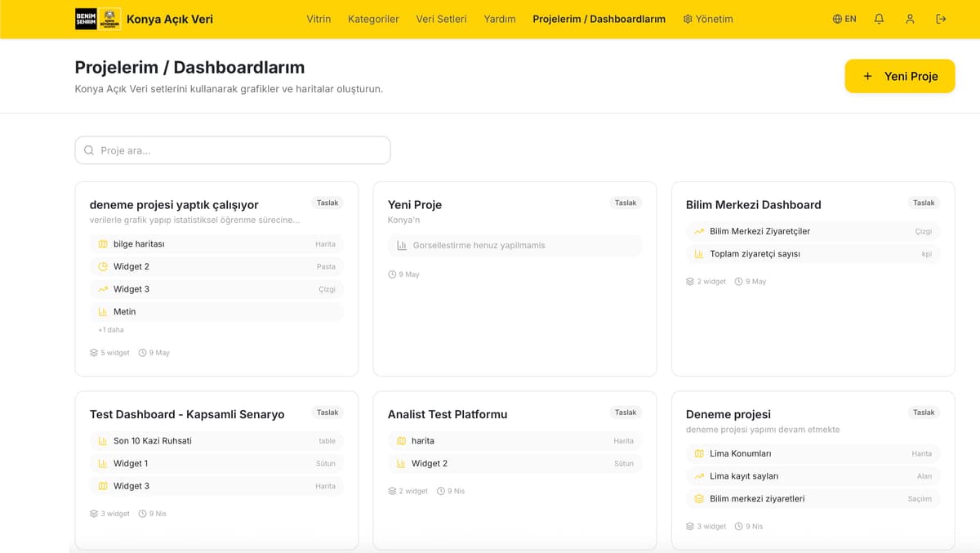Click the logout icon in header

[941, 19]
